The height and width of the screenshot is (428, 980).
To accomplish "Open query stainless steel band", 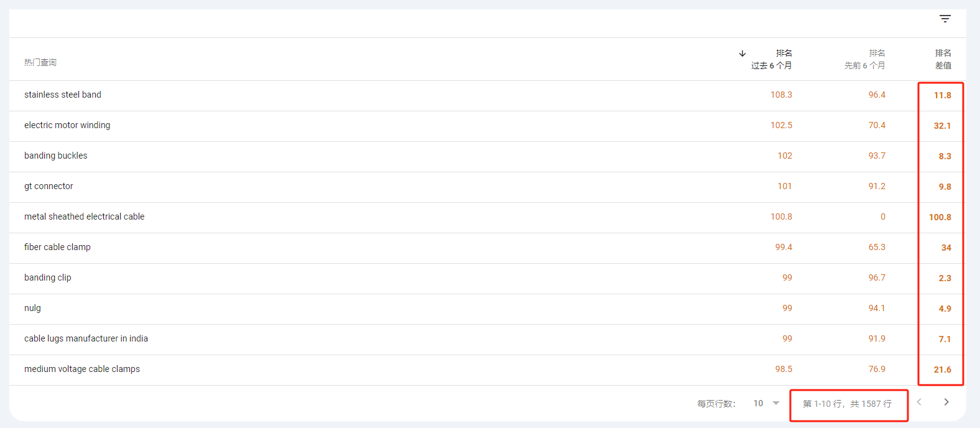I will tap(63, 95).
